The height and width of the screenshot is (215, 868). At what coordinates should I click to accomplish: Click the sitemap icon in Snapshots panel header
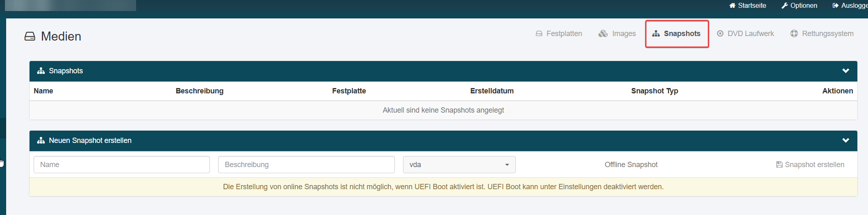[x=41, y=71]
